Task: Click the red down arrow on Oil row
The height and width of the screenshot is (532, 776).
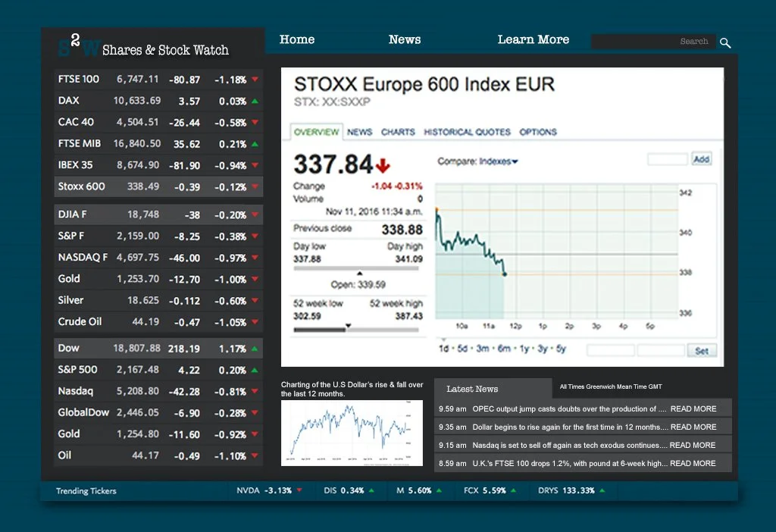Action: pyautogui.click(x=255, y=455)
